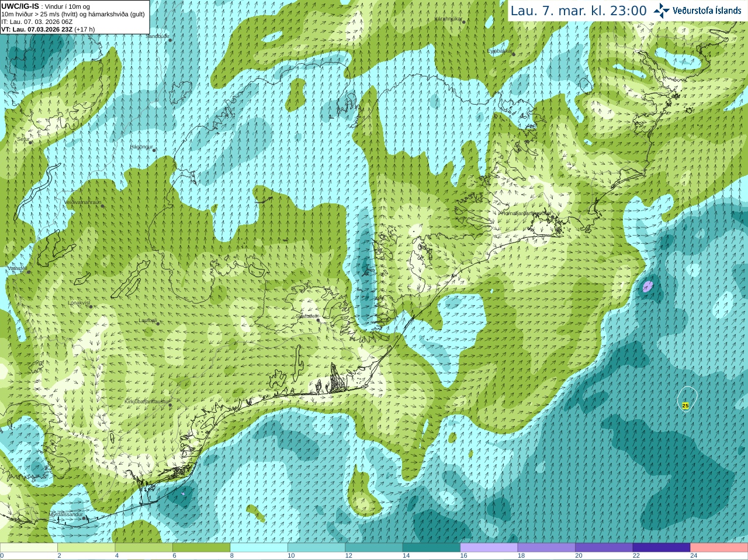Screen dimensions: 748x560
Task: Click the 'Lau. 7. mar. kl. 23:00' timestamp
Action: coord(579,11)
